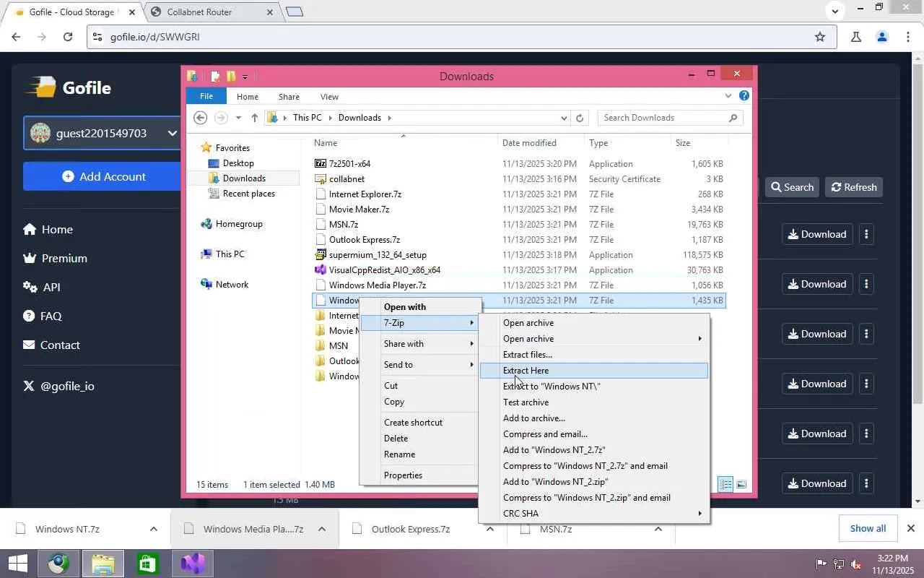This screenshot has height=578, width=924.
Task: Click the Gofile logo
Action: 69,87
